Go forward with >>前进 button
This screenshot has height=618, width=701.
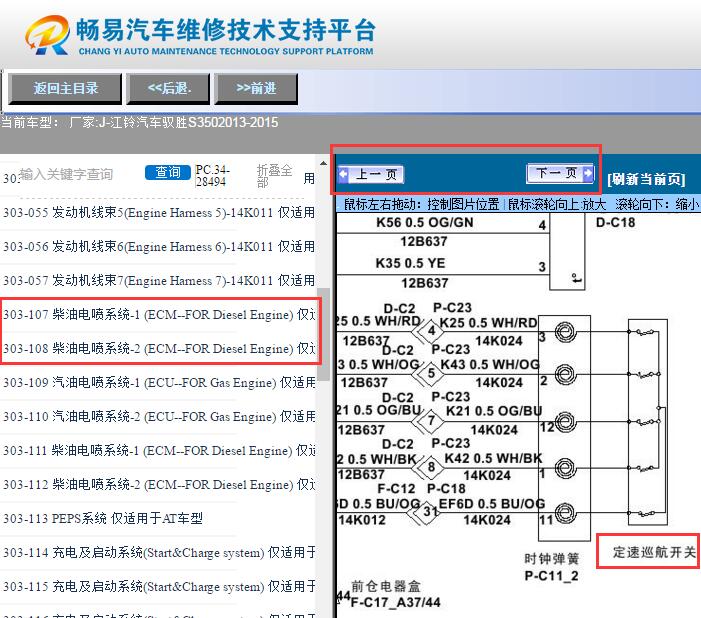pyautogui.click(x=256, y=89)
